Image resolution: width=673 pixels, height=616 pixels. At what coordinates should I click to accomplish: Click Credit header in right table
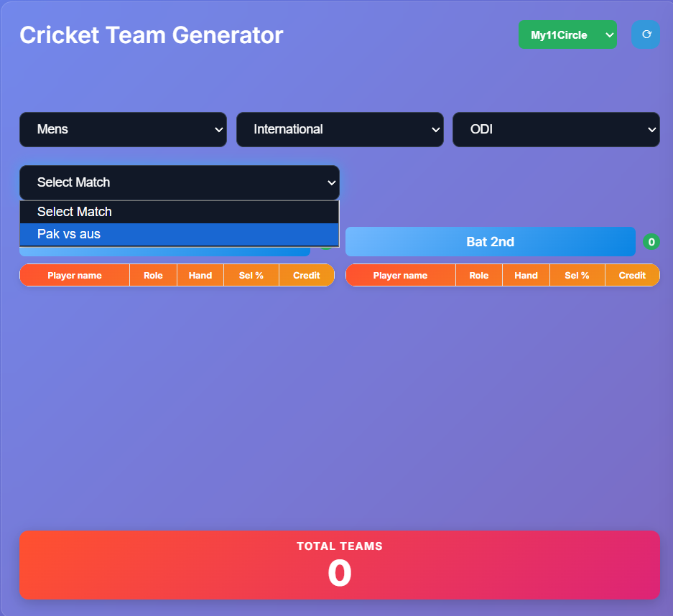pos(632,276)
